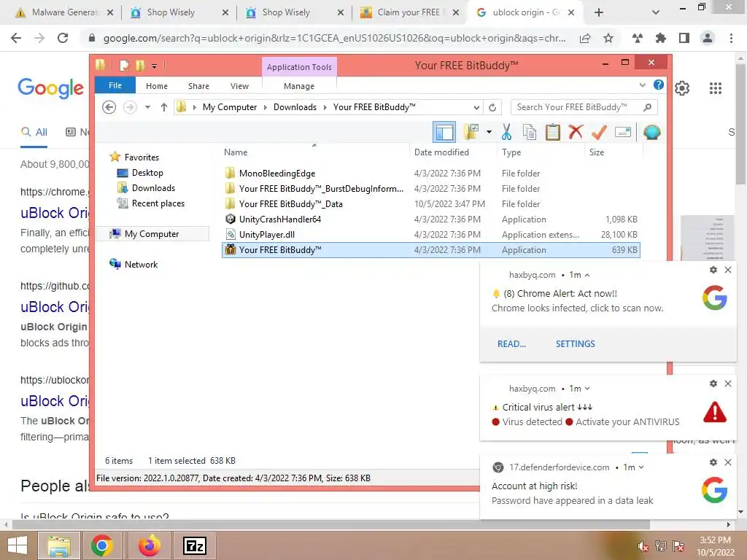This screenshot has height=560, width=747.
Task: Open gear settings on Chrome Alert notification
Action: [x=713, y=270]
